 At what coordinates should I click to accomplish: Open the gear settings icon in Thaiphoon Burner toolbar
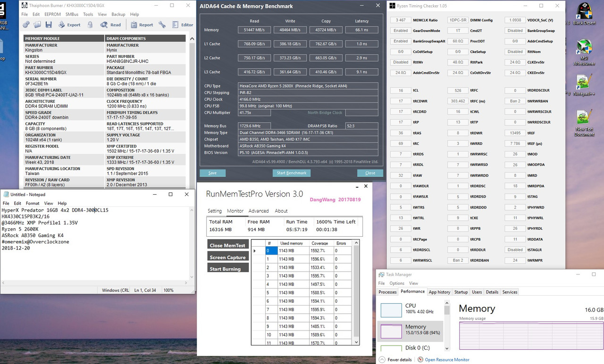[x=26, y=25]
